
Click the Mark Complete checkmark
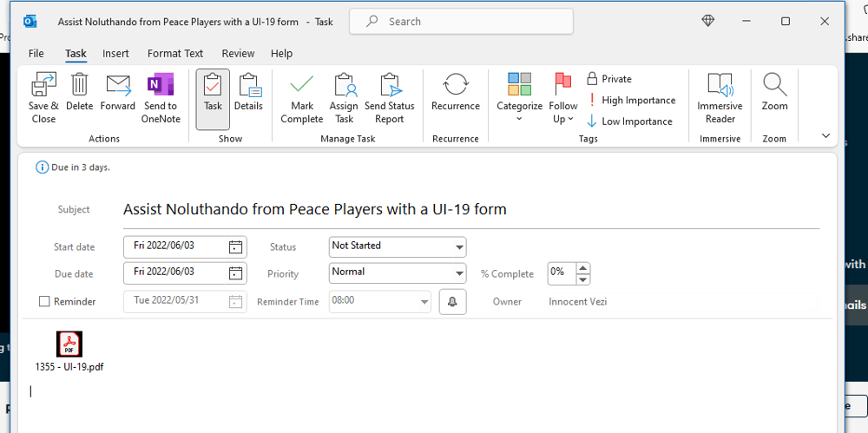click(x=301, y=86)
